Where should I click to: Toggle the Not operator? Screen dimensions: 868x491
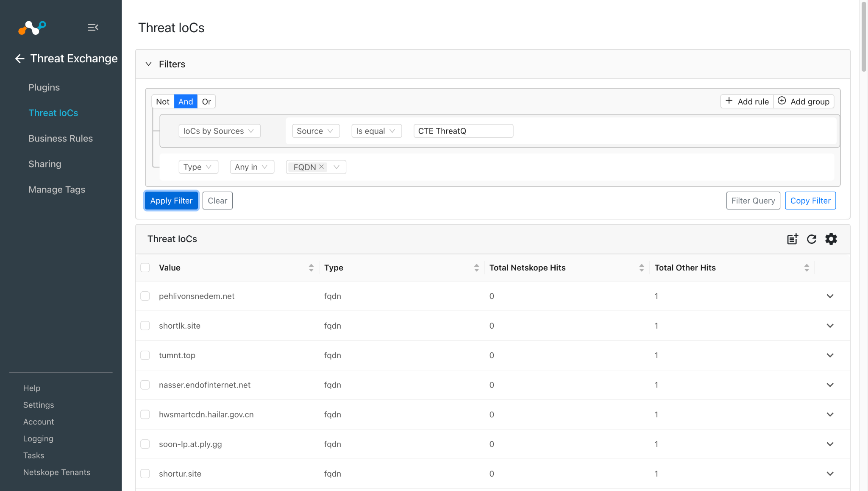tap(163, 101)
